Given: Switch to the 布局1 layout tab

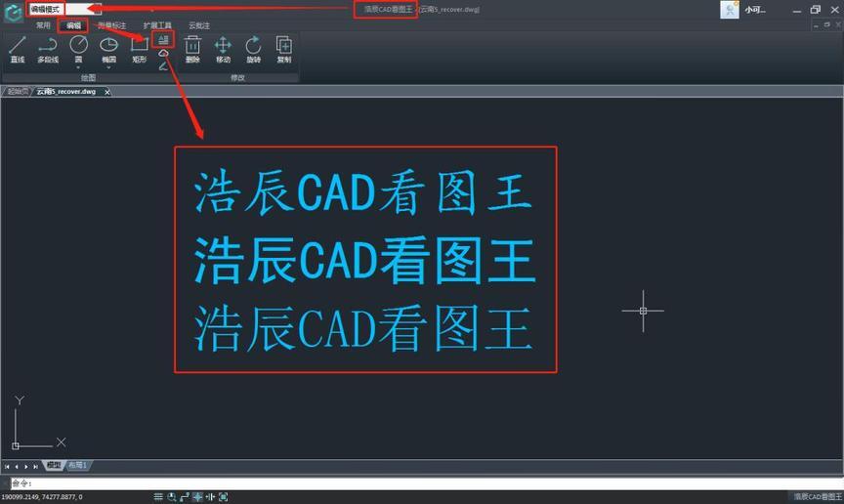Looking at the screenshot, I should pos(77,465).
